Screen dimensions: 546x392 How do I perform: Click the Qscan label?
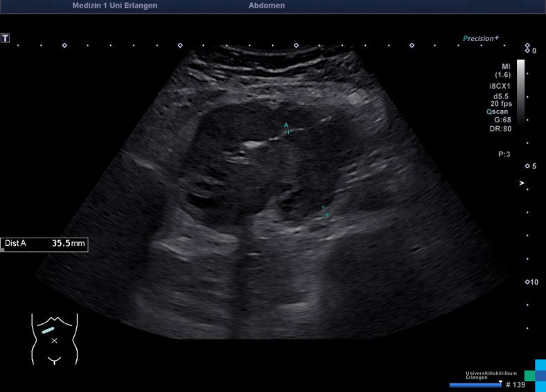point(499,111)
